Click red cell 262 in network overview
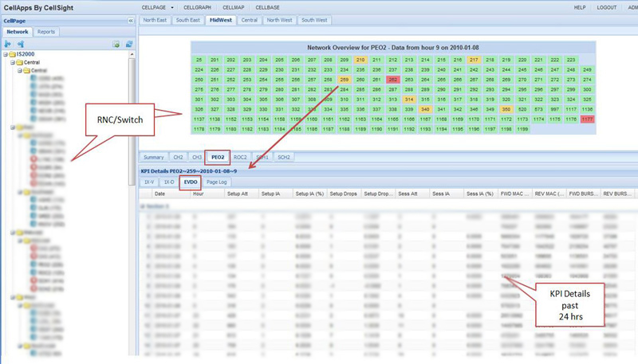 click(x=393, y=80)
